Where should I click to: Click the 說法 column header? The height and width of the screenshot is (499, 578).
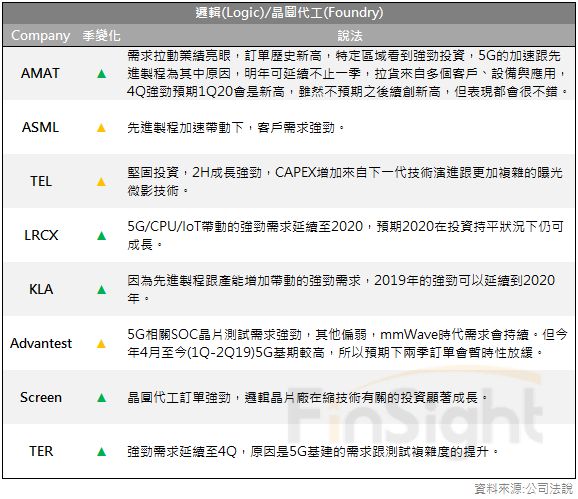[x=350, y=36]
